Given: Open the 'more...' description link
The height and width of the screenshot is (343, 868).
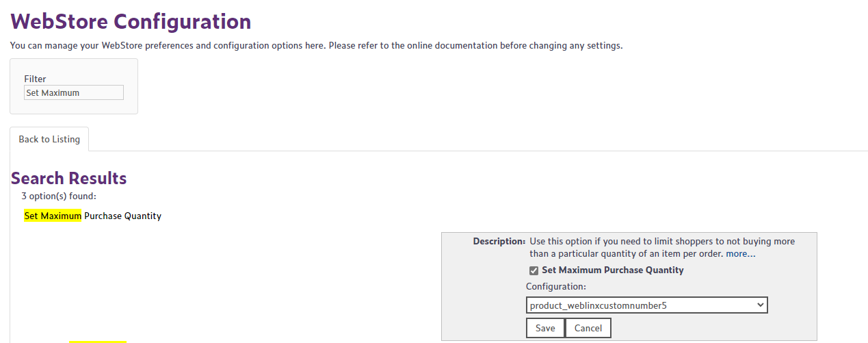Looking at the screenshot, I should click(741, 253).
